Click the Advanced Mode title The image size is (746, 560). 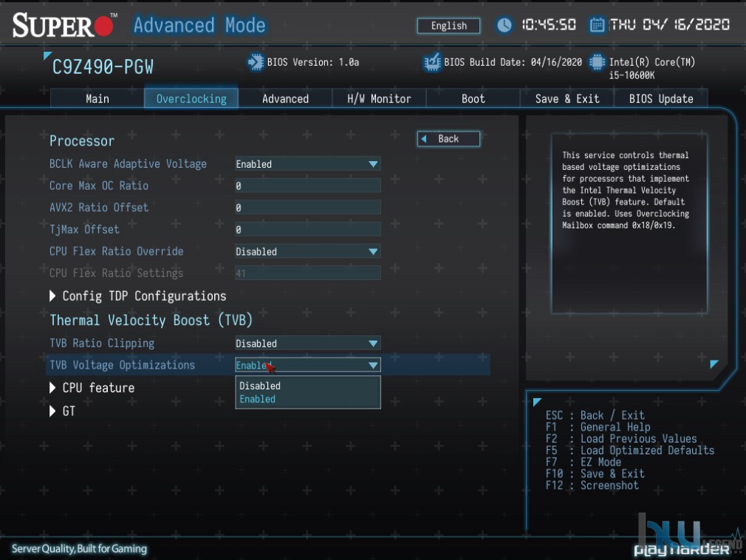[x=199, y=25]
